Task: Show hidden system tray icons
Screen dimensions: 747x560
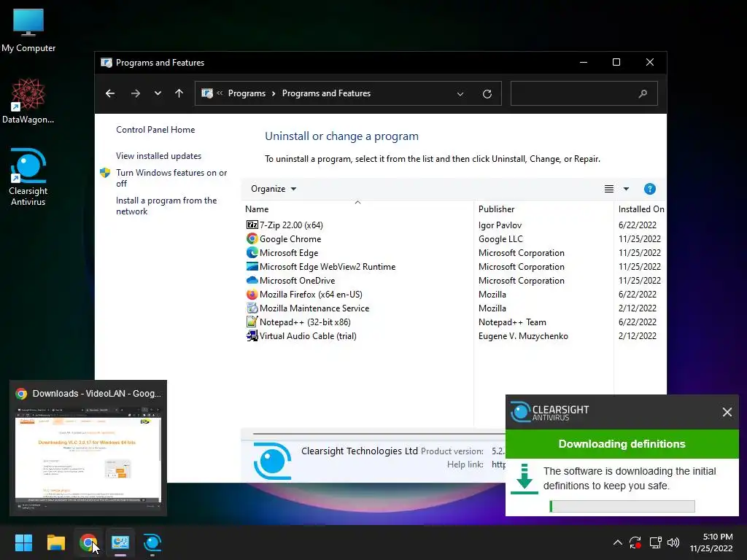Action: click(x=617, y=542)
